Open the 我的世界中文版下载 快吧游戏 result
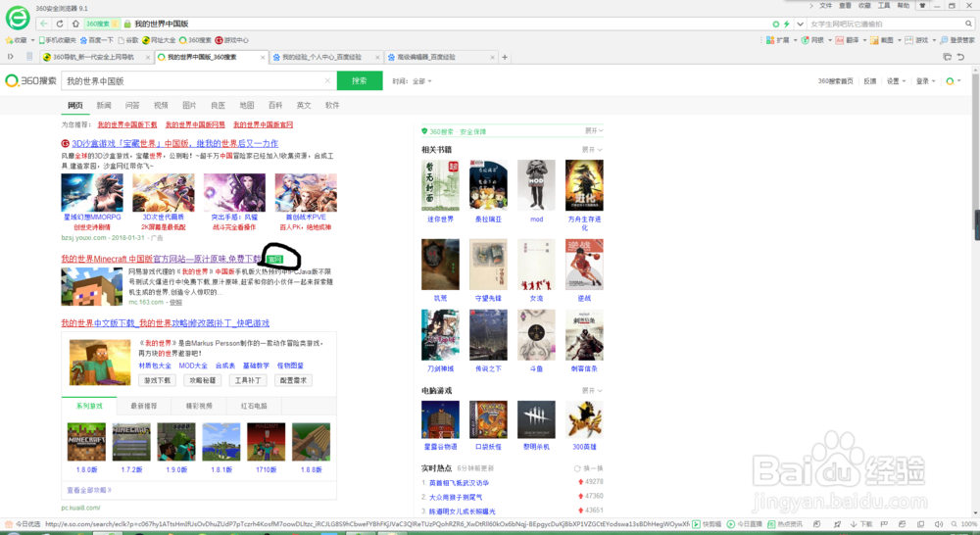This screenshot has height=535, width=980. click(165, 323)
